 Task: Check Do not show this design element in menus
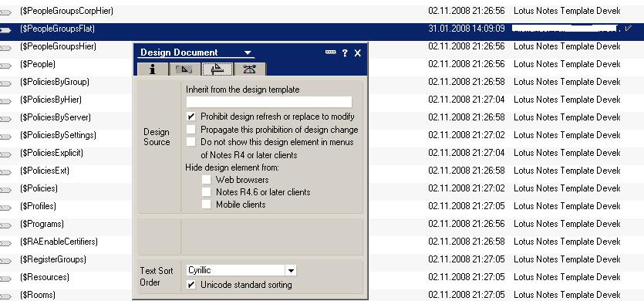[x=191, y=142]
